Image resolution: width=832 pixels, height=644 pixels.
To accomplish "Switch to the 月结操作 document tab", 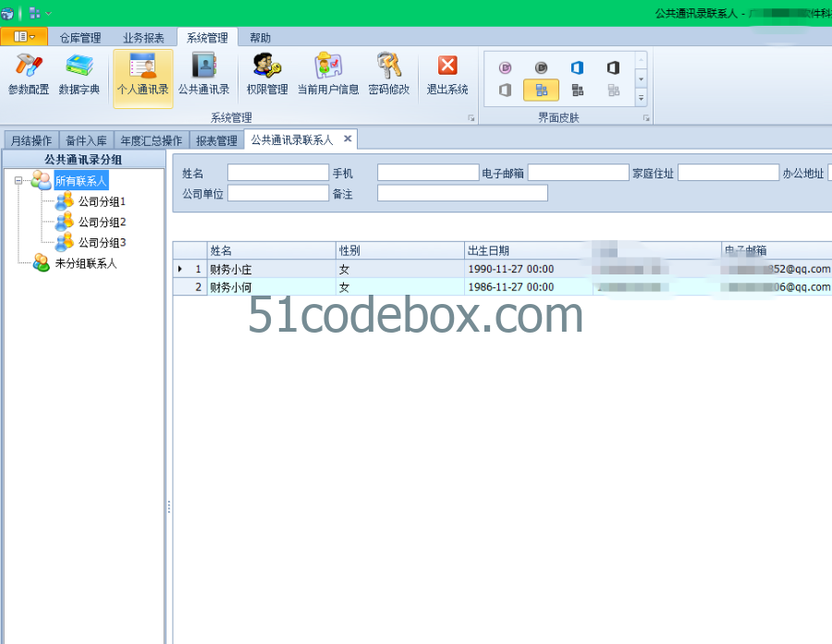I will pyautogui.click(x=31, y=140).
